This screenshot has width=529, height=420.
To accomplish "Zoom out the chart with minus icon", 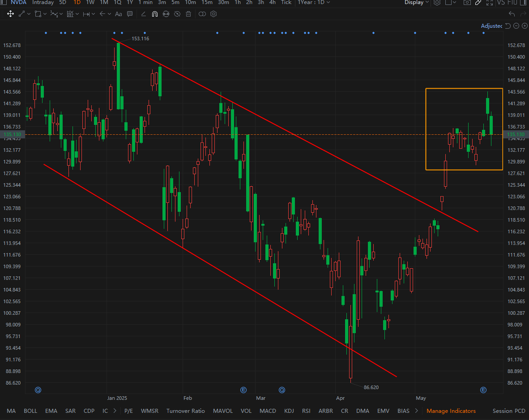I will [x=516, y=26].
